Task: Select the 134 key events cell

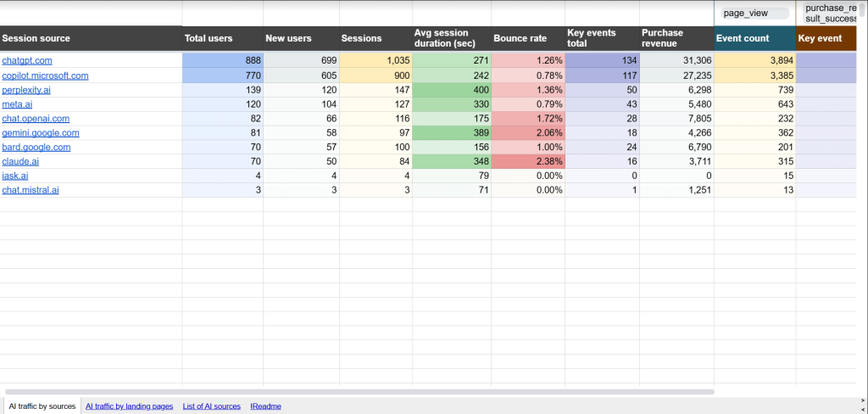Action: click(603, 60)
